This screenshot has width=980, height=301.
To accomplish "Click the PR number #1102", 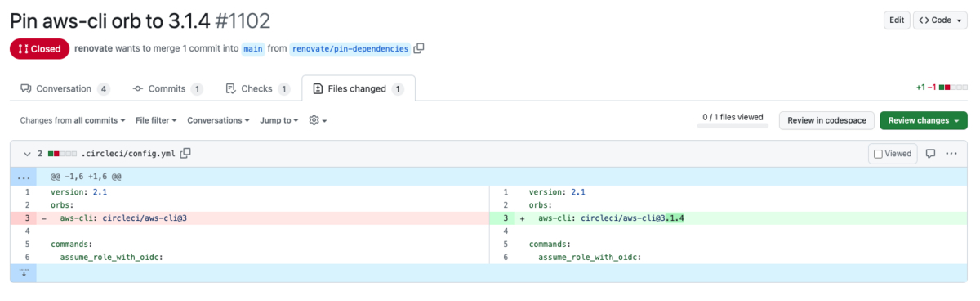I will (x=243, y=20).
